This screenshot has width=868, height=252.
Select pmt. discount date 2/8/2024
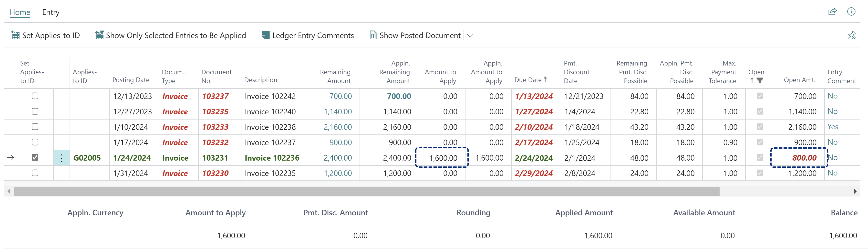click(579, 173)
